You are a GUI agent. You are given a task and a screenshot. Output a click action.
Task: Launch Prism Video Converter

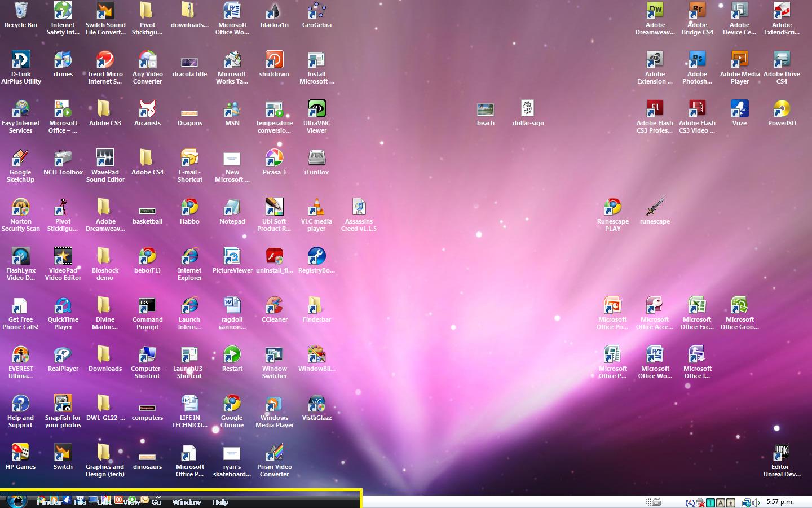[275, 461]
